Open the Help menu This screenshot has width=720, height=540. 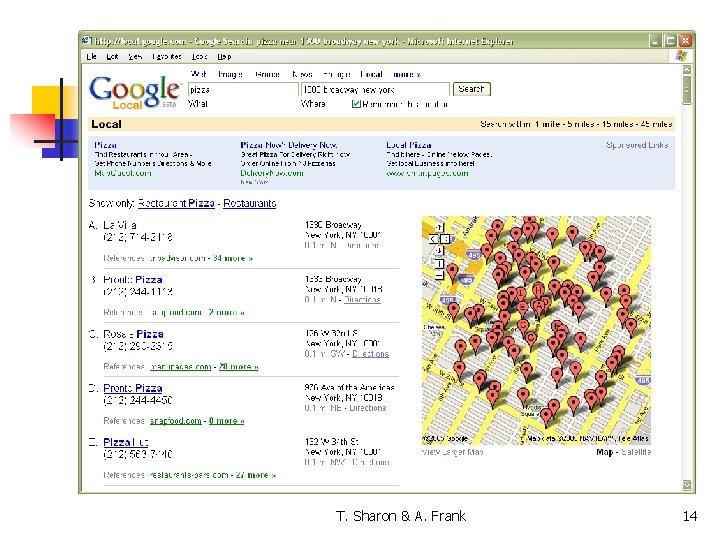224,56
